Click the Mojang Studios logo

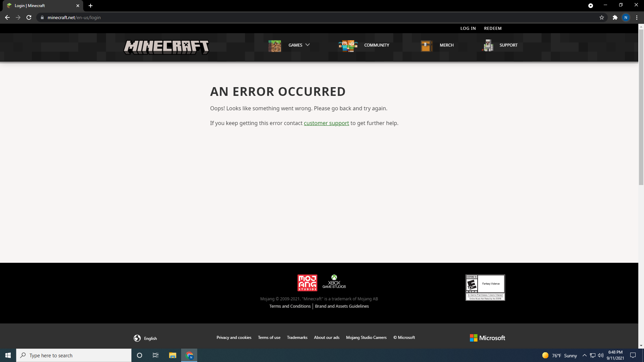click(307, 283)
